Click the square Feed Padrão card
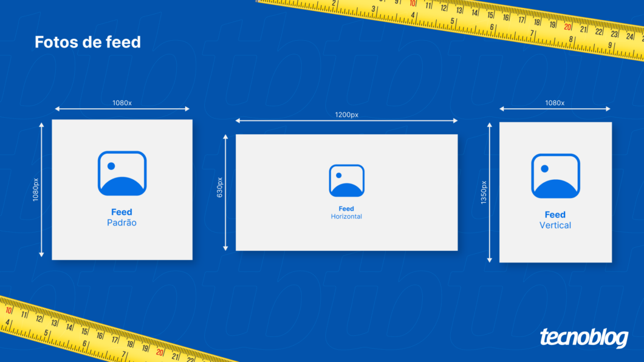This screenshot has width=644, height=362. pyautogui.click(x=122, y=190)
